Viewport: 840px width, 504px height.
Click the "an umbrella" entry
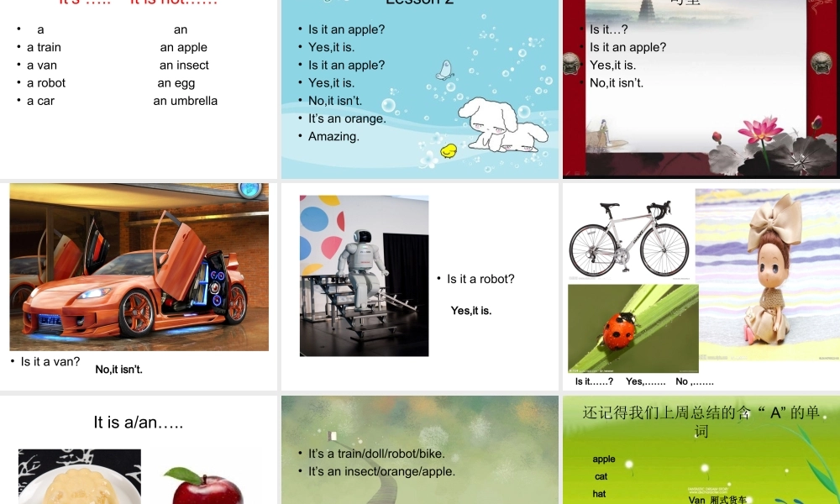click(x=186, y=101)
